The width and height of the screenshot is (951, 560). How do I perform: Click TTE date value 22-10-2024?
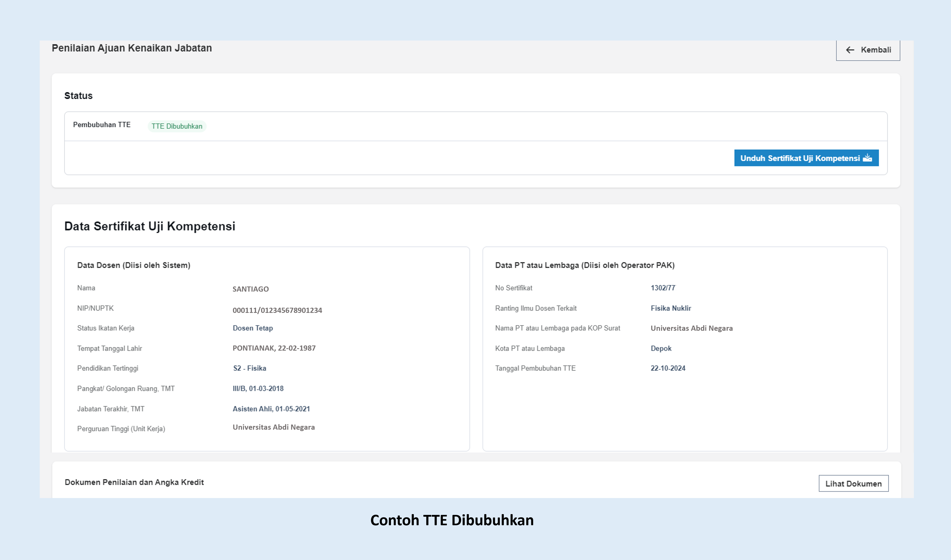click(668, 368)
